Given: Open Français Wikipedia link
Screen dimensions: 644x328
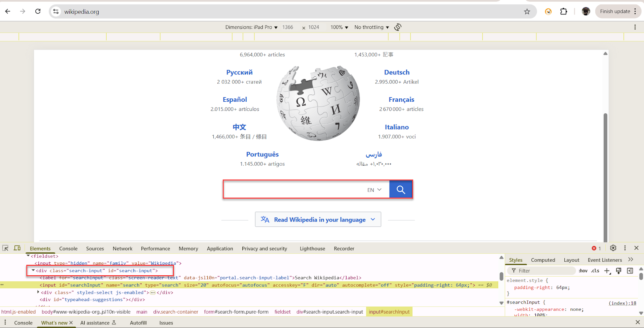Looking at the screenshot, I should pyautogui.click(x=401, y=100).
